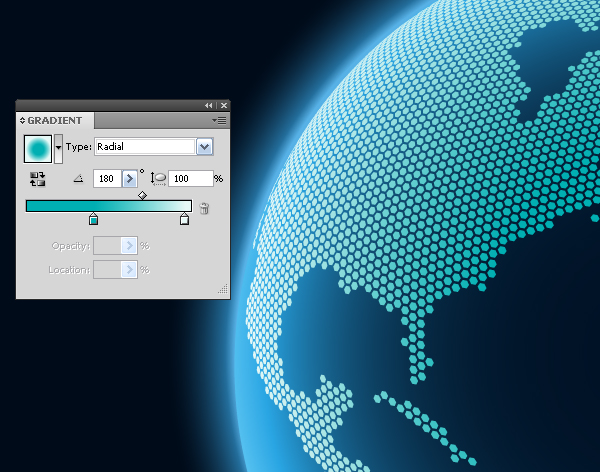Click the gradient slider bar
The width and height of the screenshot is (600, 472).
pyautogui.click(x=109, y=206)
